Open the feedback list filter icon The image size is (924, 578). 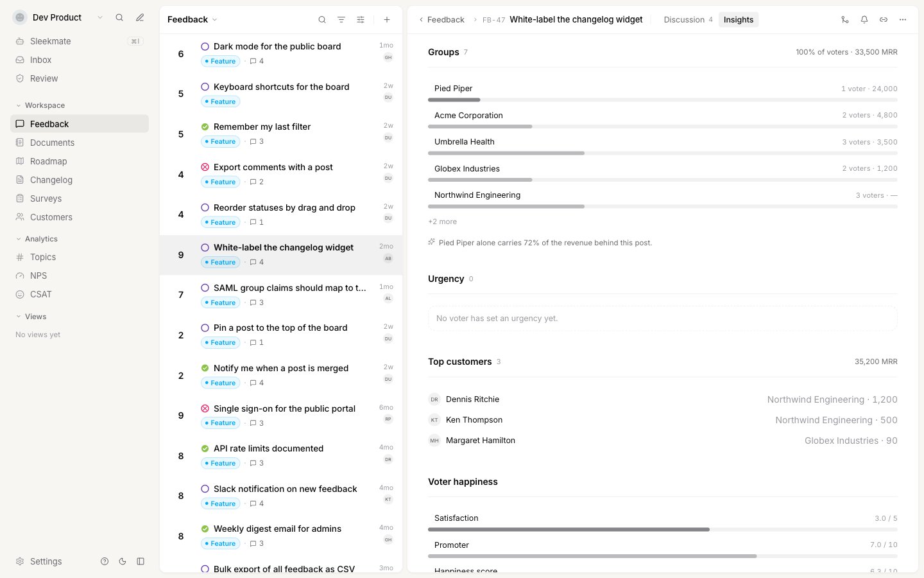(x=341, y=20)
